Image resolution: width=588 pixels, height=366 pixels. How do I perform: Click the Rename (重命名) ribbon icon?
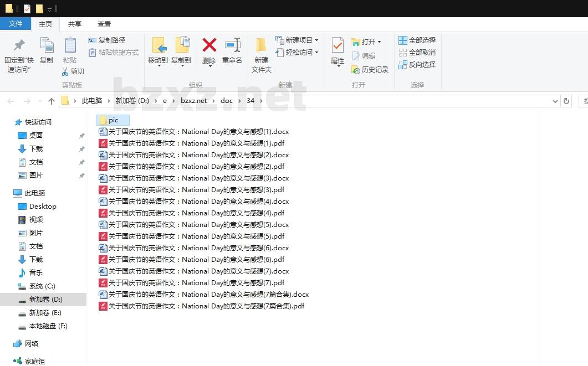[232, 45]
